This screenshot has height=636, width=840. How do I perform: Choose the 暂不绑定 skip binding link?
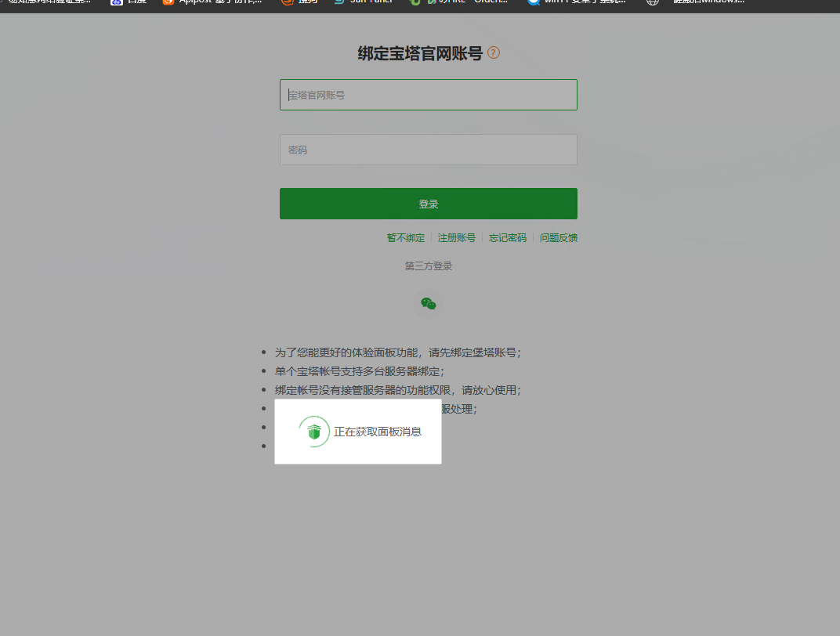406,237
